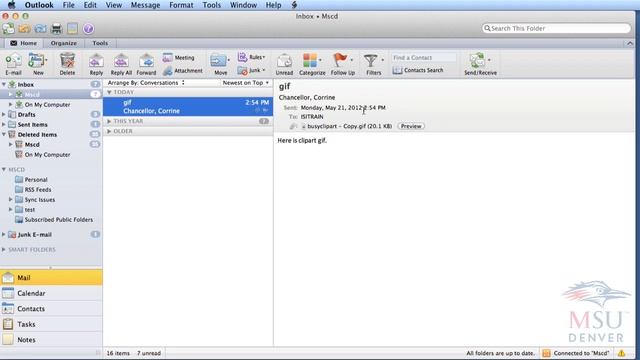Image resolution: width=640 pixels, height=360 pixels.
Task: Click the Send/Receive icon
Action: click(477, 60)
